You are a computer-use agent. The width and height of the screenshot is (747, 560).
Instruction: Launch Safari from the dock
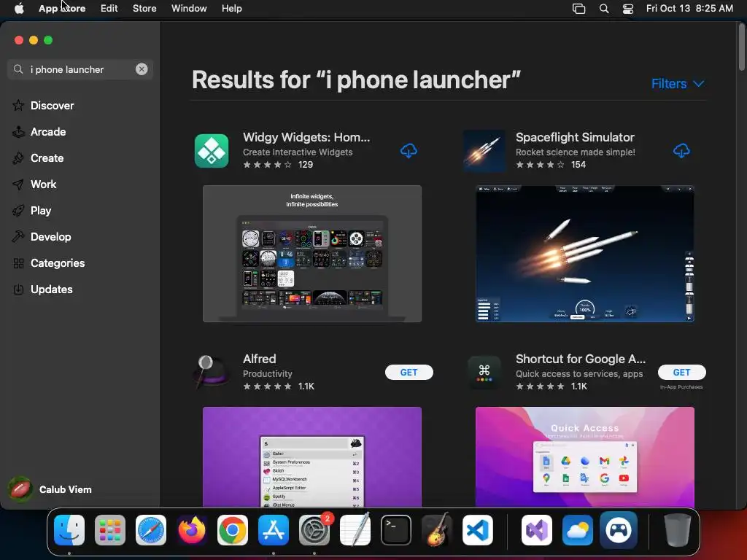coord(151,530)
